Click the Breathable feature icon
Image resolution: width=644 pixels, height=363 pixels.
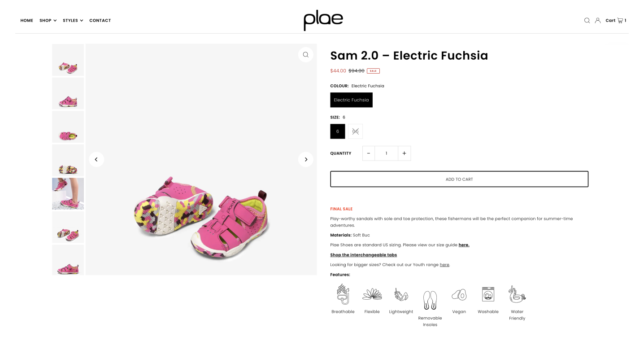tap(343, 294)
